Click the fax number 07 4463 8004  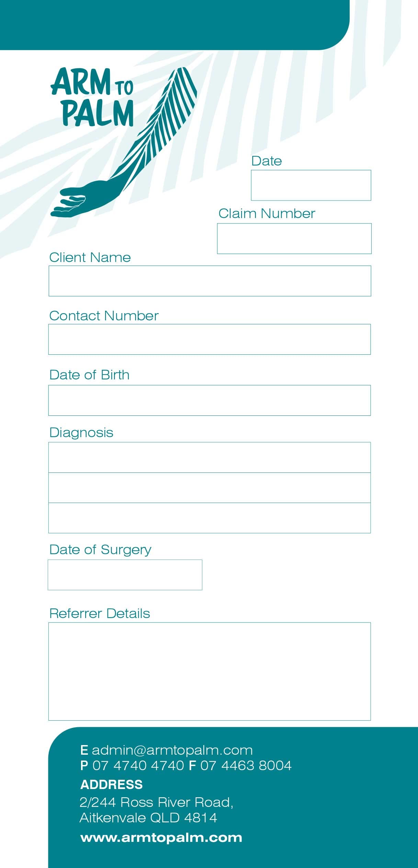pyautogui.click(x=246, y=766)
